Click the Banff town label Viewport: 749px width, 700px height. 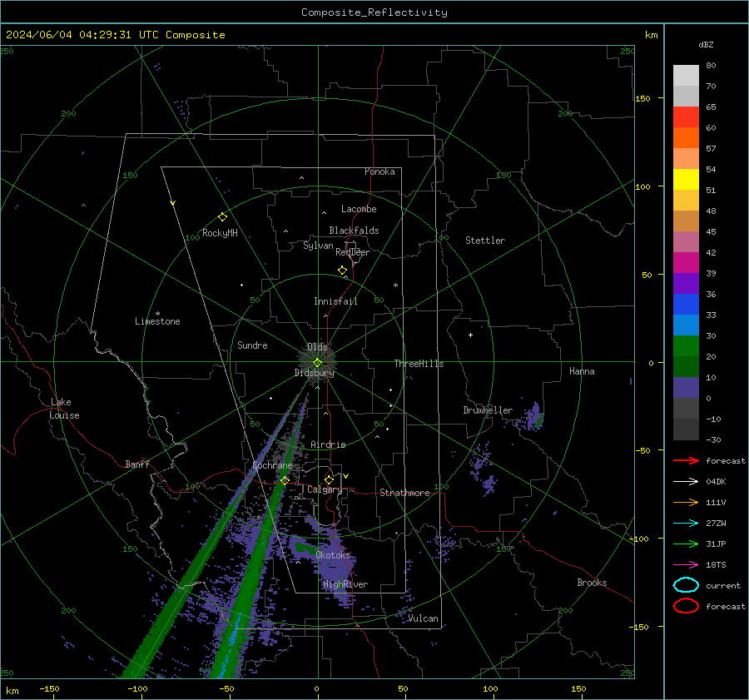pyautogui.click(x=137, y=464)
